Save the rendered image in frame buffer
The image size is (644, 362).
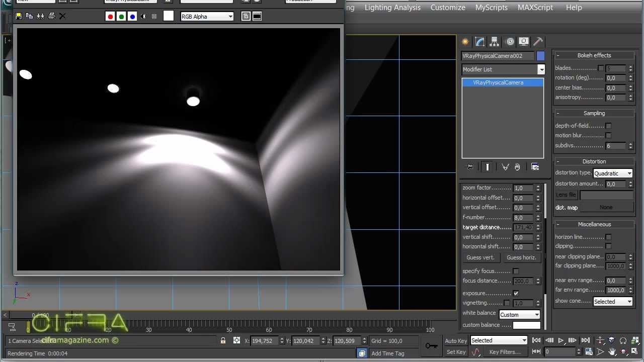[19, 16]
